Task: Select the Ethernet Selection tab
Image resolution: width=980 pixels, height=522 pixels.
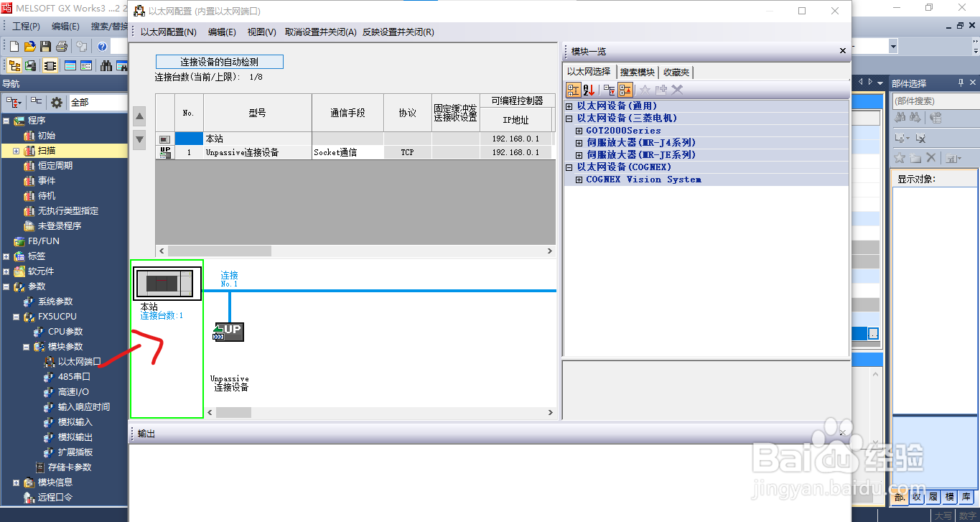Action: (589, 72)
